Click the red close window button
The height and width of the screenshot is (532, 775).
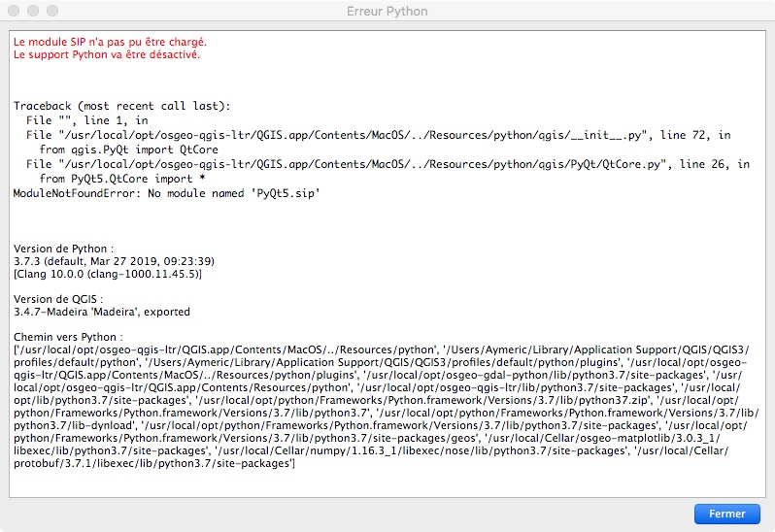14,11
